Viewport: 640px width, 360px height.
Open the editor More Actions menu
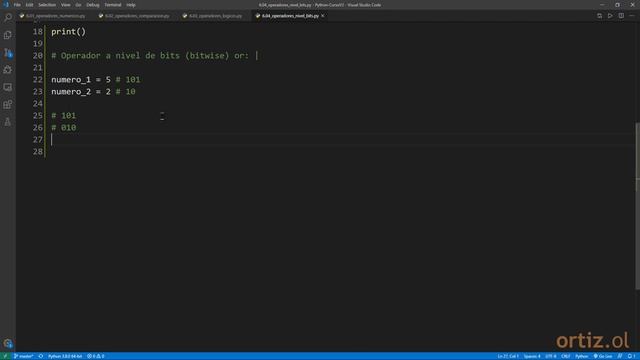(x=632, y=16)
